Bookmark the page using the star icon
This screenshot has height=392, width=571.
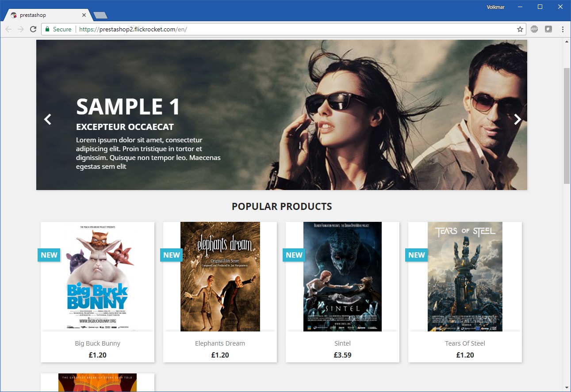(x=520, y=29)
